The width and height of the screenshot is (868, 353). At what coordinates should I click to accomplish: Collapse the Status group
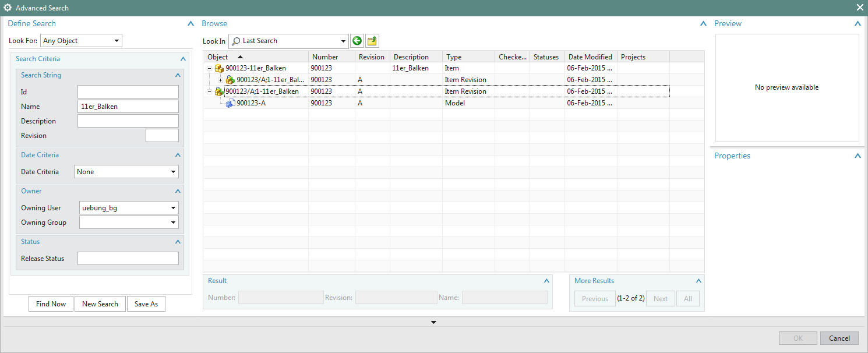coord(178,242)
